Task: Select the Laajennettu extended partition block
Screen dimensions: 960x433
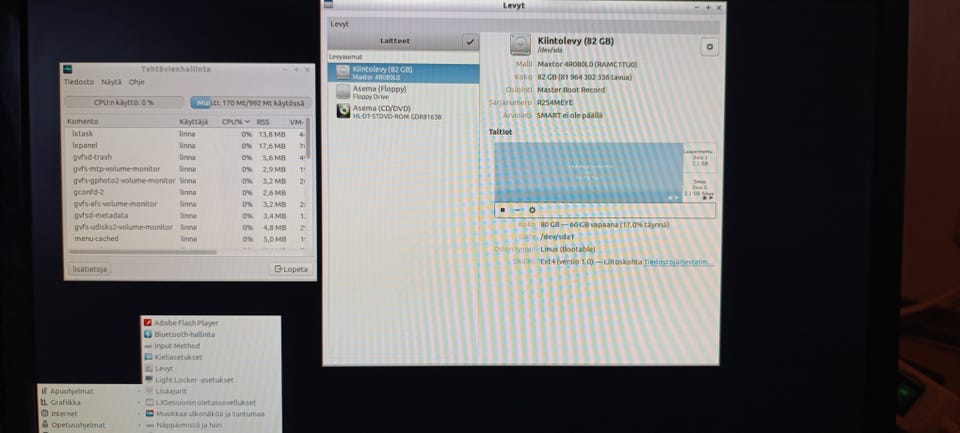Action: click(x=699, y=157)
